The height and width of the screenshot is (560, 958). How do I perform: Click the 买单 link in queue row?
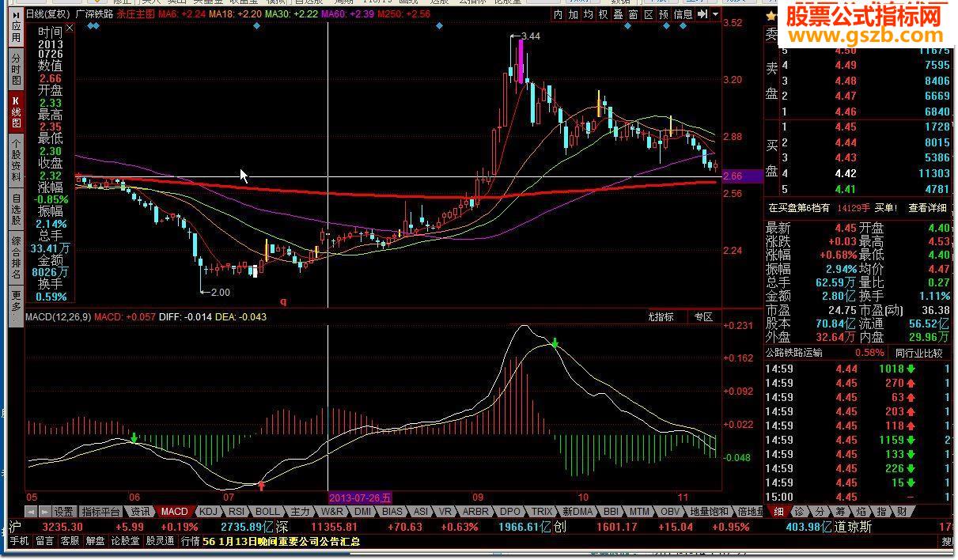tap(885, 208)
